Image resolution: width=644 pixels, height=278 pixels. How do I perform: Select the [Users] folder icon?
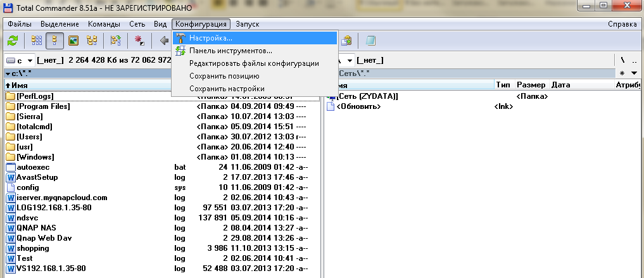[x=11, y=137]
